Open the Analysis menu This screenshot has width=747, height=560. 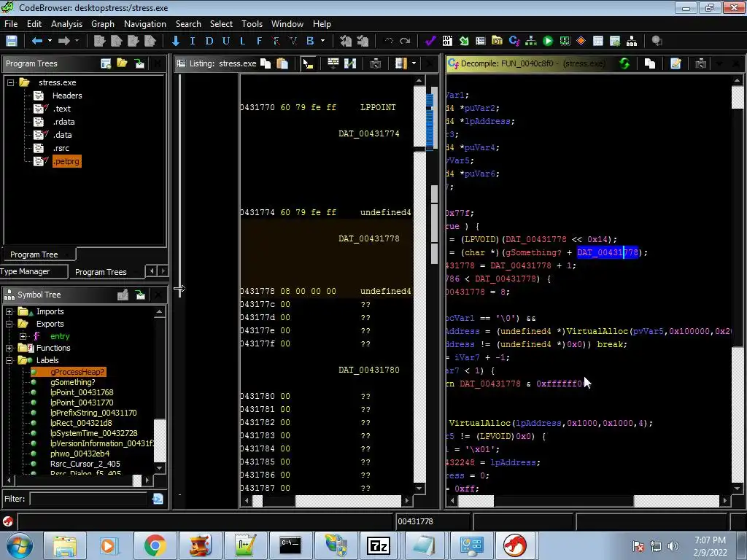66,24
